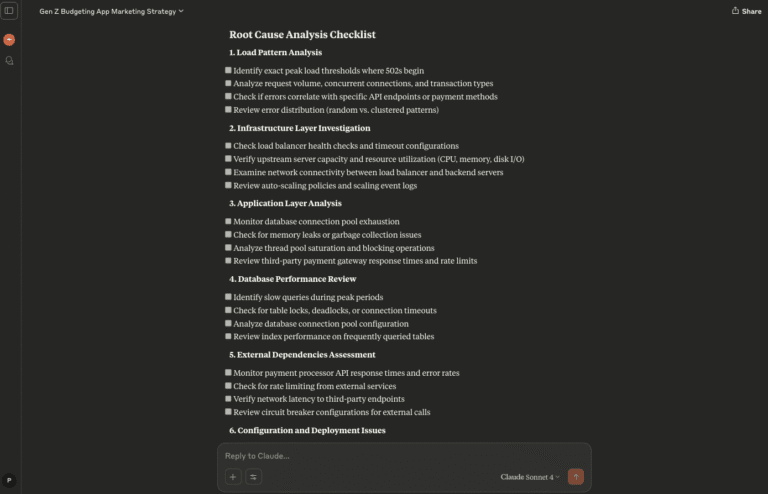Screen dimensions: 768x494
Task: Open the Claude Sonnet 4 model selector
Action: click(530, 477)
